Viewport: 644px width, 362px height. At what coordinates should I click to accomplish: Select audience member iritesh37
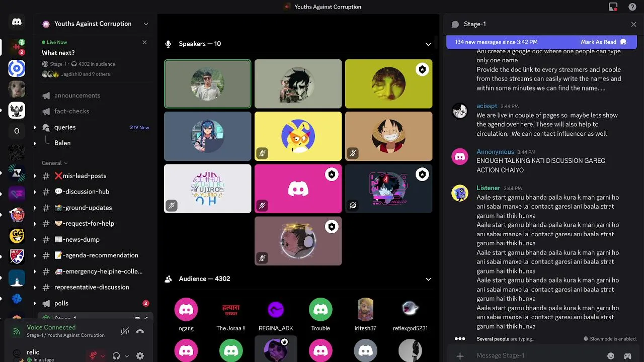coord(365,315)
